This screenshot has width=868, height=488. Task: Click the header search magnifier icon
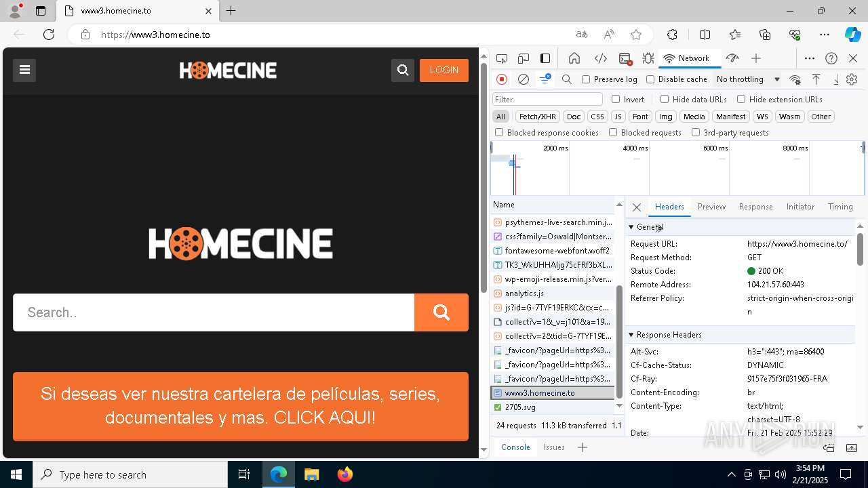point(403,70)
